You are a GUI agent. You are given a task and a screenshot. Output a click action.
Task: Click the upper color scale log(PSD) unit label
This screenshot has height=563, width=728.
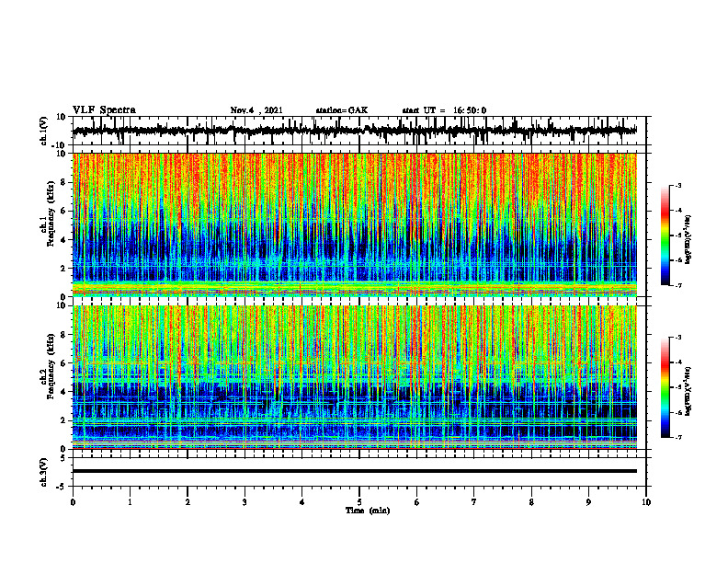(688, 239)
